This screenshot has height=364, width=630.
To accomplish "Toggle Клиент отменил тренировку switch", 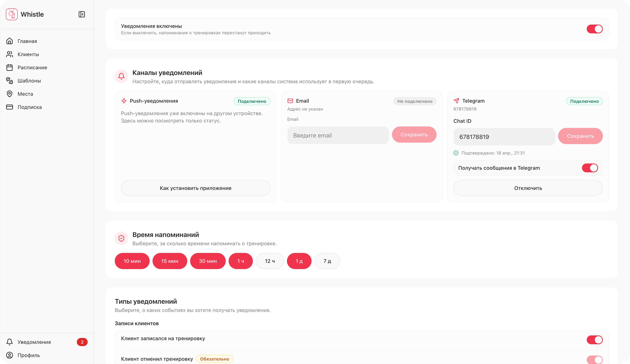I will (x=594, y=360).
